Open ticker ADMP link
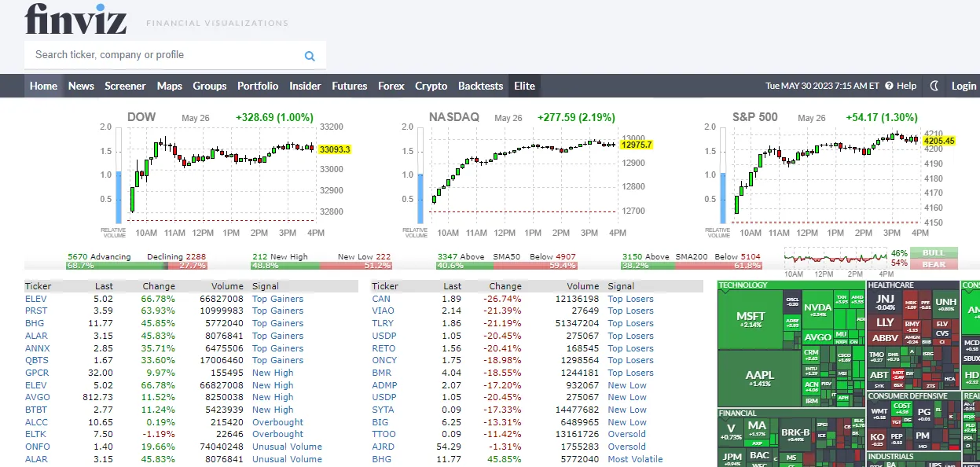 [x=384, y=386]
